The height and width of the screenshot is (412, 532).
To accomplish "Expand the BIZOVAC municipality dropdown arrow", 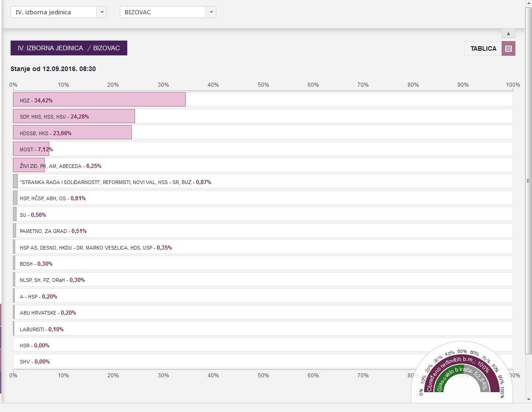I will 211,12.
